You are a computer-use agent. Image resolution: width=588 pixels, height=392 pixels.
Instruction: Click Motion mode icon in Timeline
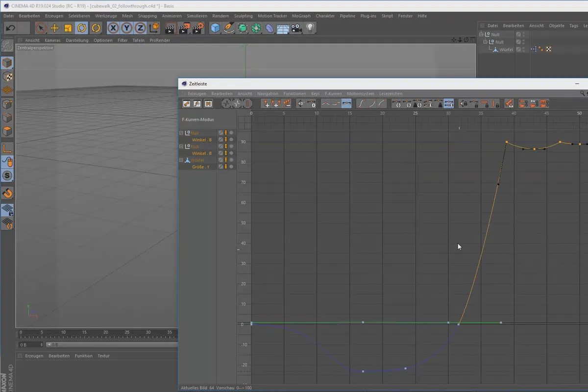click(208, 103)
